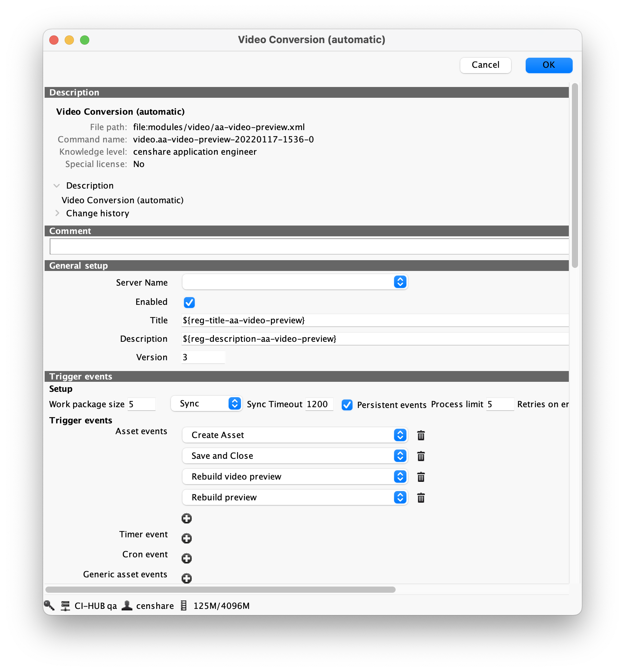Click trash icon beside Rebuild video preview
The width and height of the screenshot is (625, 672).
click(x=421, y=477)
